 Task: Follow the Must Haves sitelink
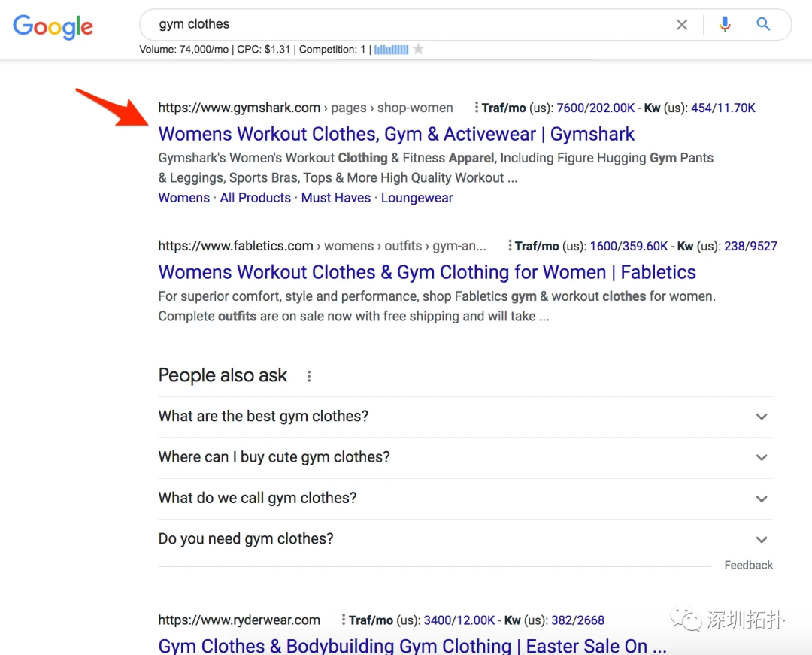336,198
